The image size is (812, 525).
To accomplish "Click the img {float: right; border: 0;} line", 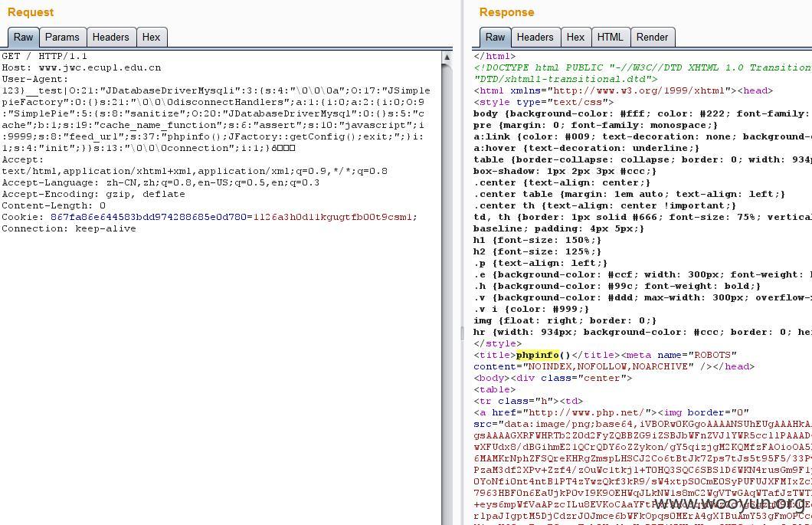I will click(x=565, y=320).
